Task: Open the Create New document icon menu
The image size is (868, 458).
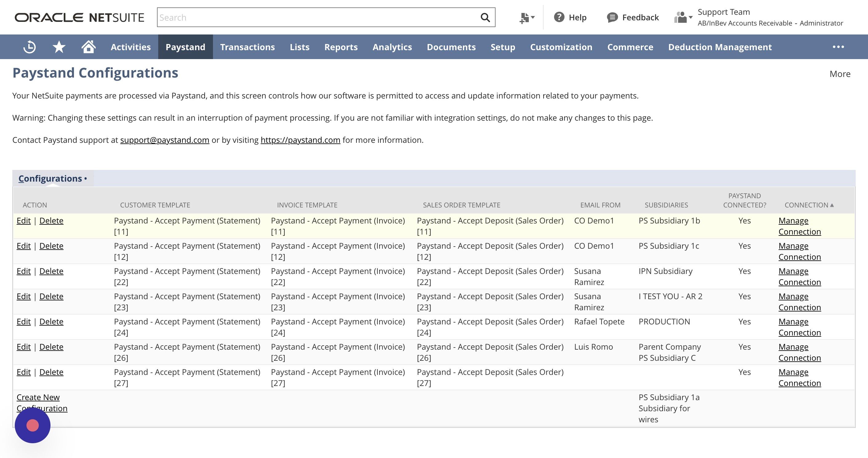Action: click(x=527, y=18)
